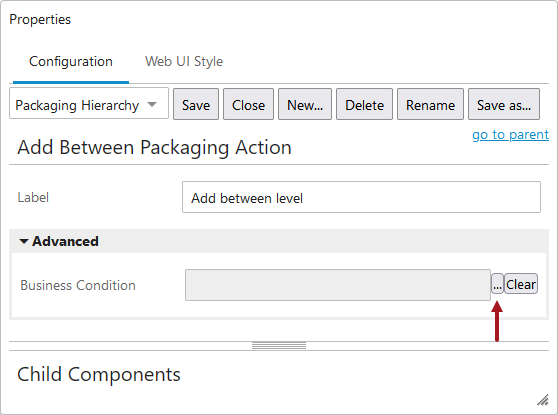The width and height of the screenshot is (558, 415).
Task: Click the Delete button
Action: pos(364,104)
